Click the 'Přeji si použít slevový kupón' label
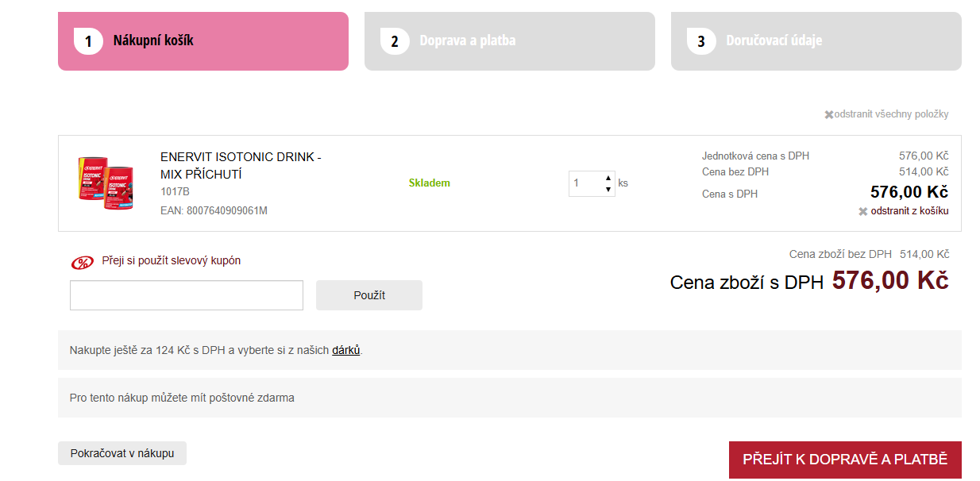This screenshot has width=980, height=481. pos(171,260)
